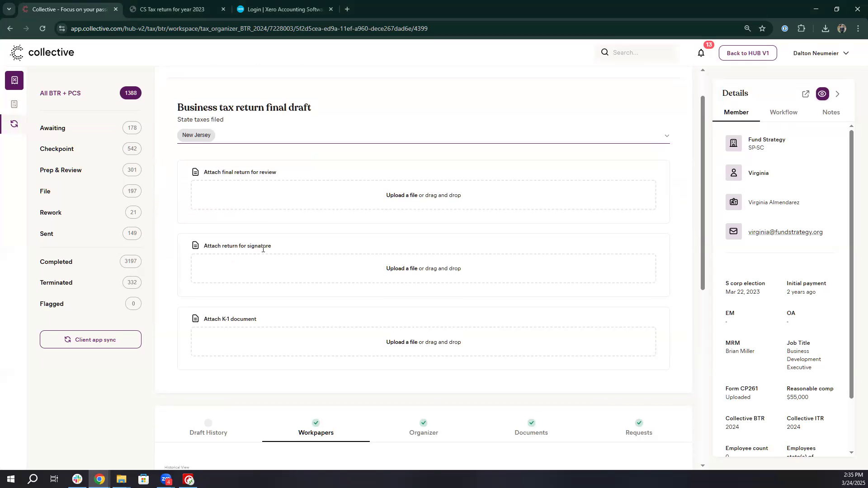Click the search input field
This screenshot has width=868, height=488.
tap(642, 53)
